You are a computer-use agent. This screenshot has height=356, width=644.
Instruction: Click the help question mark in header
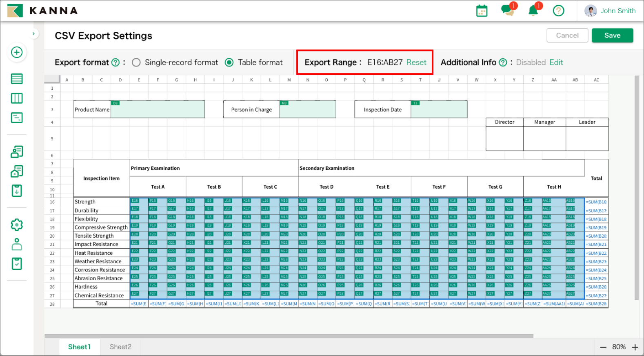pyautogui.click(x=558, y=11)
